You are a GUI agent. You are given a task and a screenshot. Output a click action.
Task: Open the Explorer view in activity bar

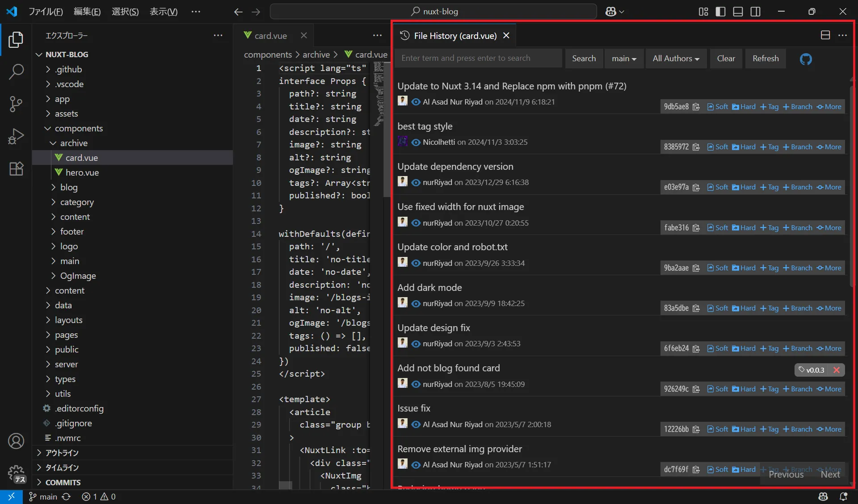tap(16, 40)
